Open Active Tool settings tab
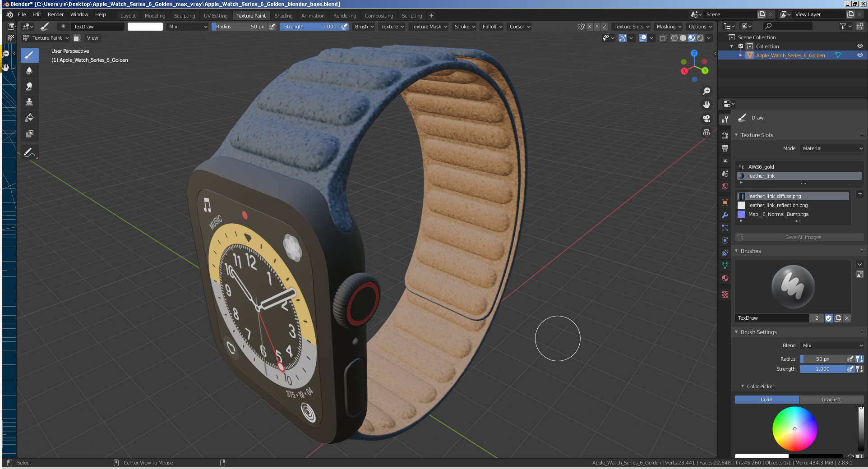Viewport: 868px width, 469px height. coord(725,120)
